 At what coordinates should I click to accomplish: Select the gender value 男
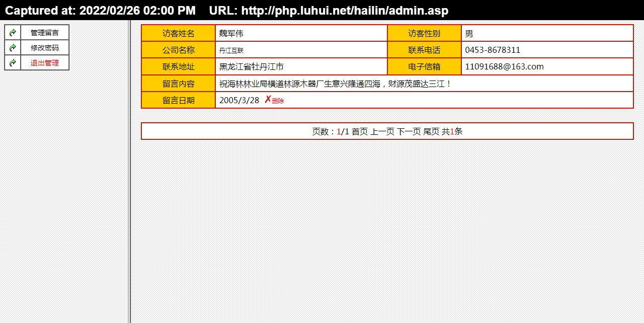tap(469, 33)
